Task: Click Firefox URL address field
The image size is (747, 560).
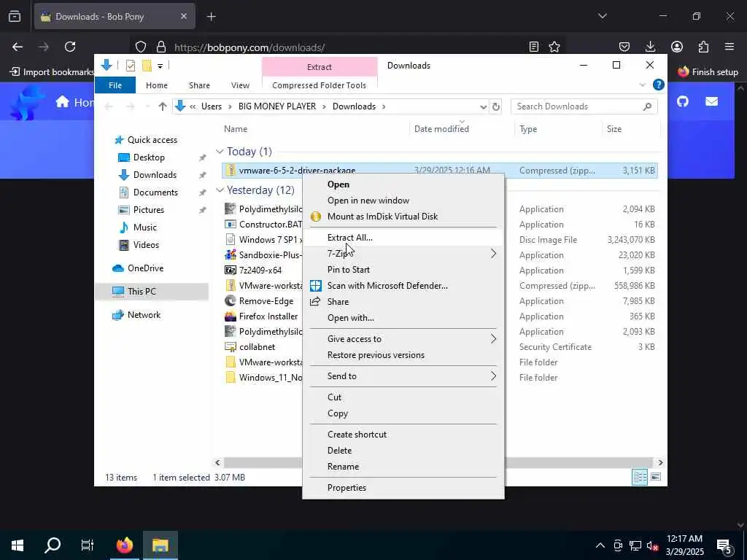Action: coord(348,47)
